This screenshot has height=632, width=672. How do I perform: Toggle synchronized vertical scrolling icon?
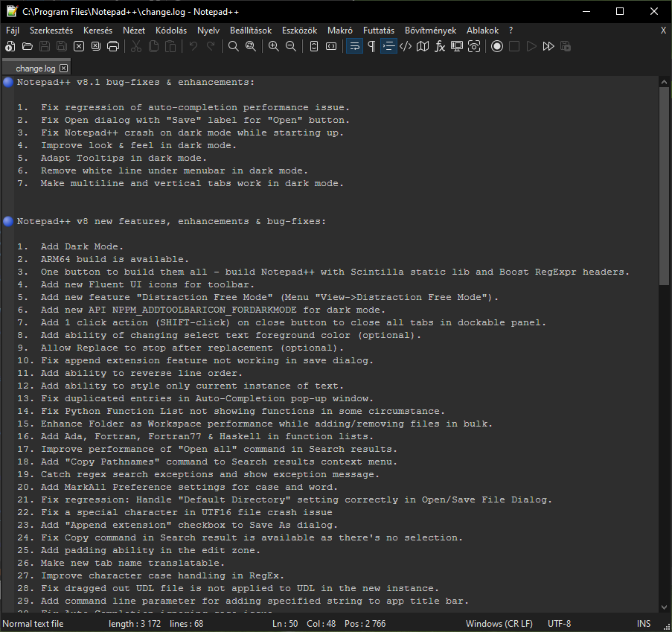[x=314, y=46]
